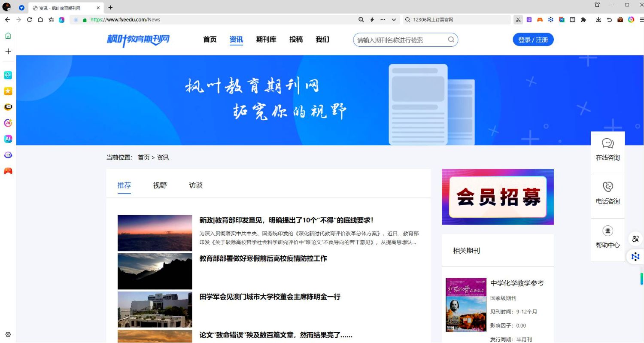This screenshot has height=343, width=644.
Task: Click the undo closed tab icon
Action: click(609, 19)
